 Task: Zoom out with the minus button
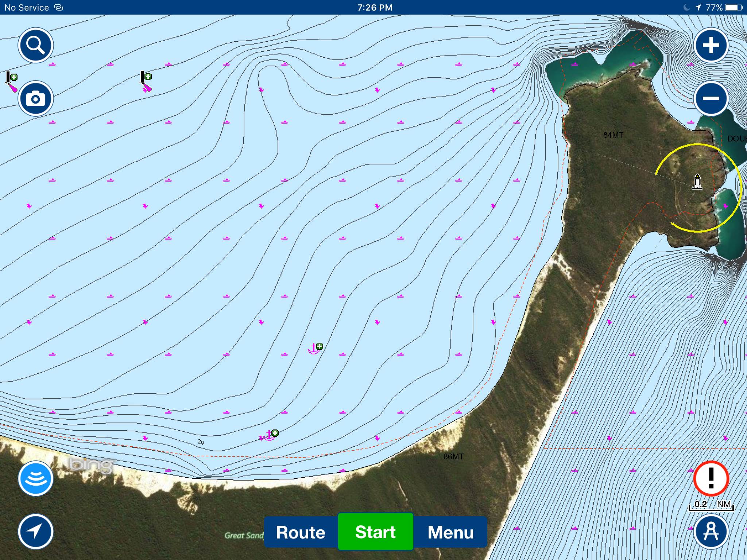tap(711, 98)
